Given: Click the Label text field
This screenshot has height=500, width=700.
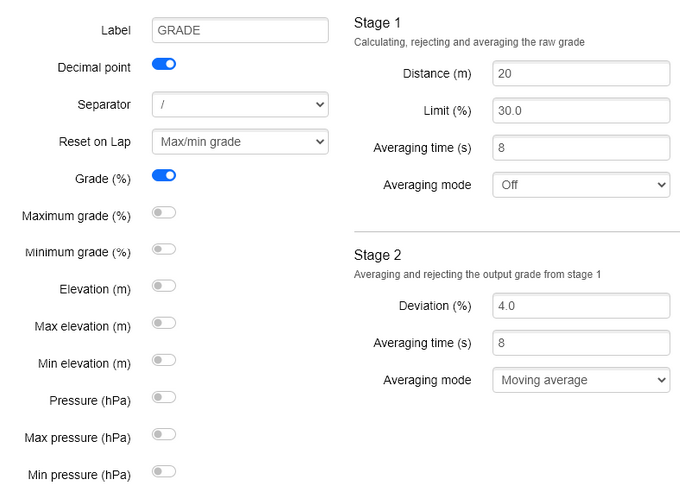Looking at the screenshot, I should [240, 30].
